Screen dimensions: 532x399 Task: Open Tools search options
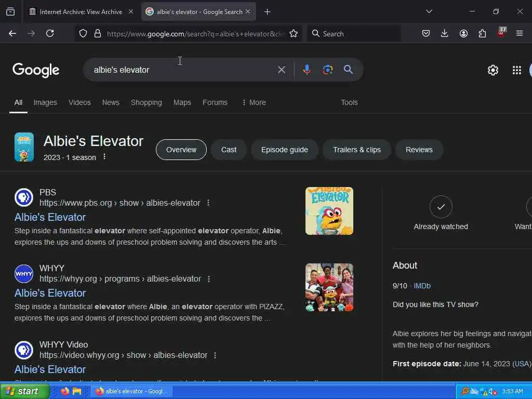(x=349, y=102)
